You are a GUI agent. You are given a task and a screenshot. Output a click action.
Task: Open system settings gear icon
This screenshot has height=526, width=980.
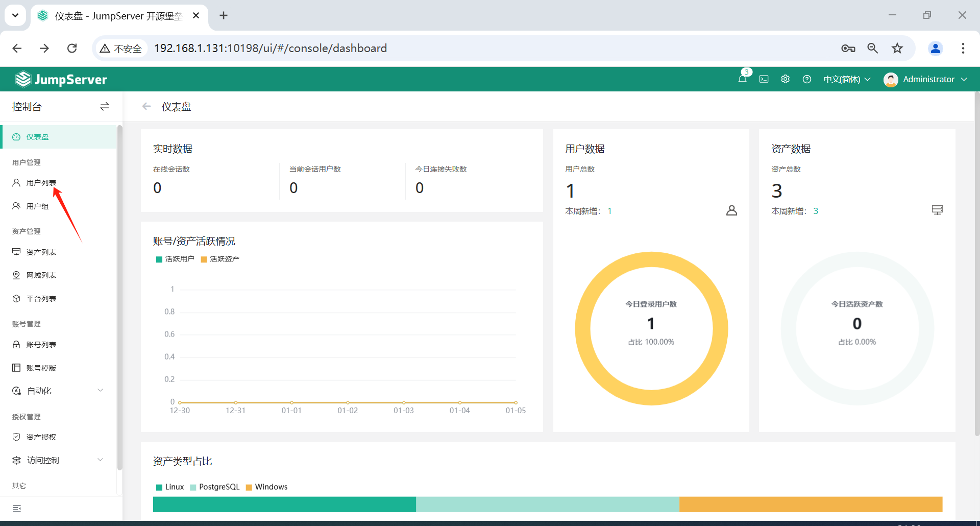[x=786, y=79]
